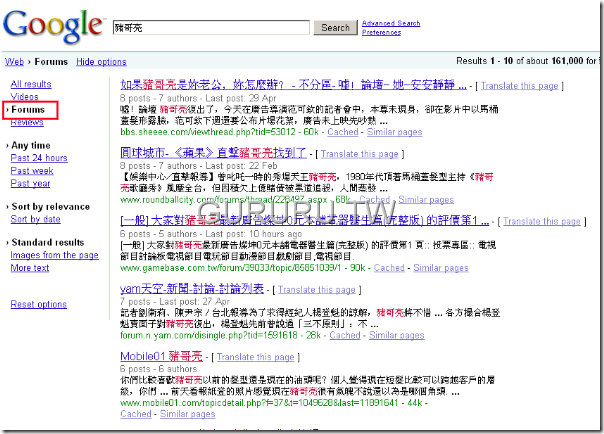Click Hide options link
This screenshot has height=434, width=604.
pos(101,62)
